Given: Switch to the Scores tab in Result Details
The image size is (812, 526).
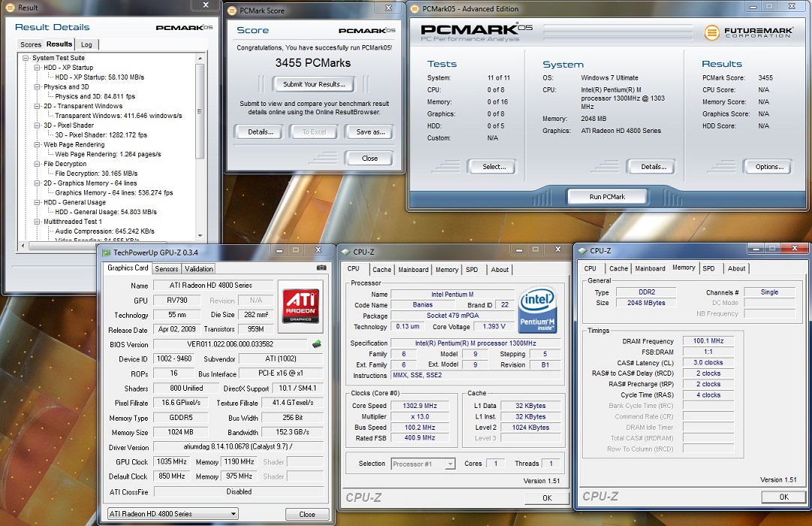Looking at the screenshot, I should tap(31, 44).
